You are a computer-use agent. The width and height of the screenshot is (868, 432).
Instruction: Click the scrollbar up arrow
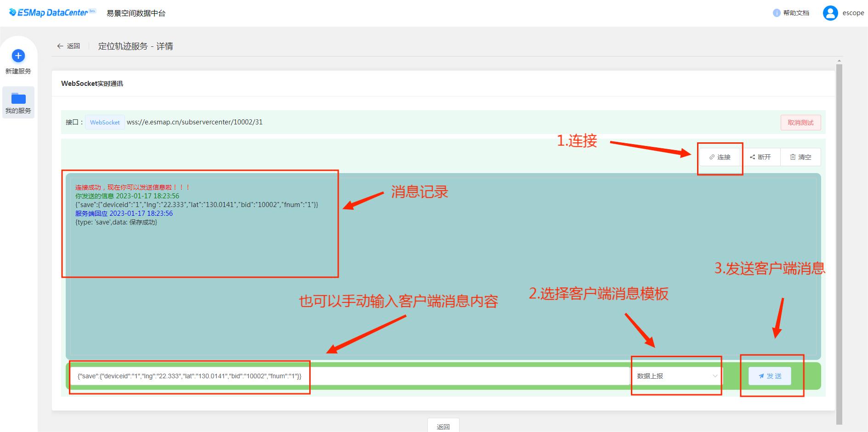tap(839, 61)
